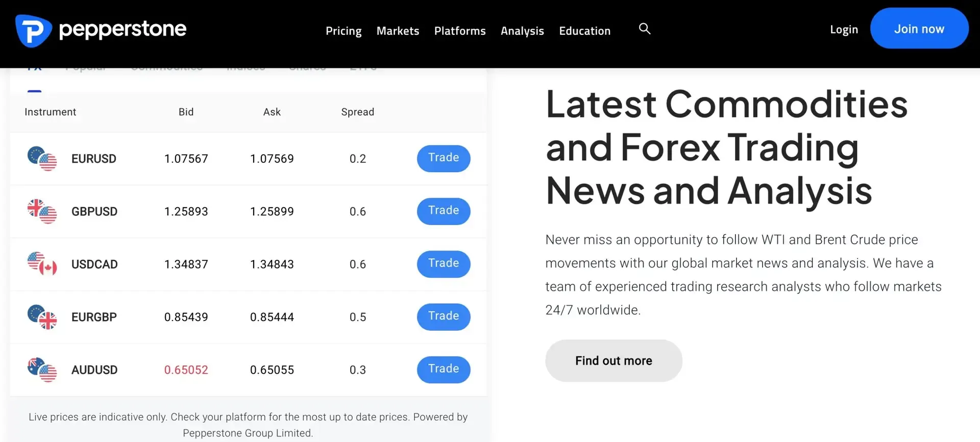The height and width of the screenshot is (442, 980).
Task: Trade the EURUSD pair
Action: click(x=444, y=158)
